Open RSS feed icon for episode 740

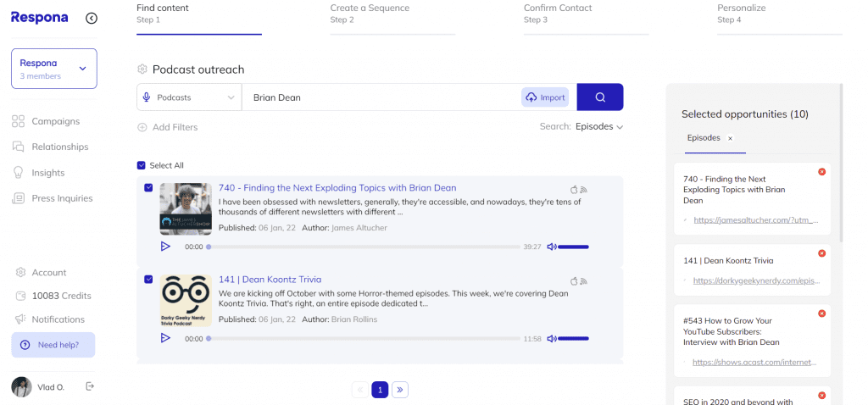click(x=583, y=190)
